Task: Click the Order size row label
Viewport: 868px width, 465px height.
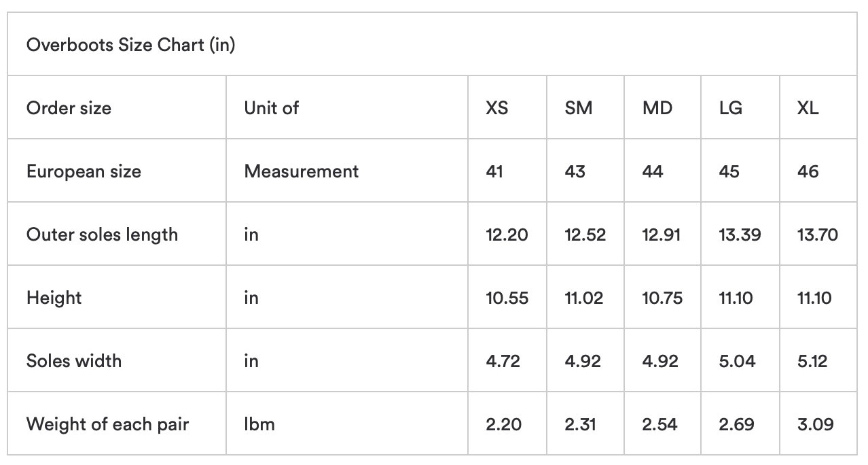Action: [x=69, y=108]
